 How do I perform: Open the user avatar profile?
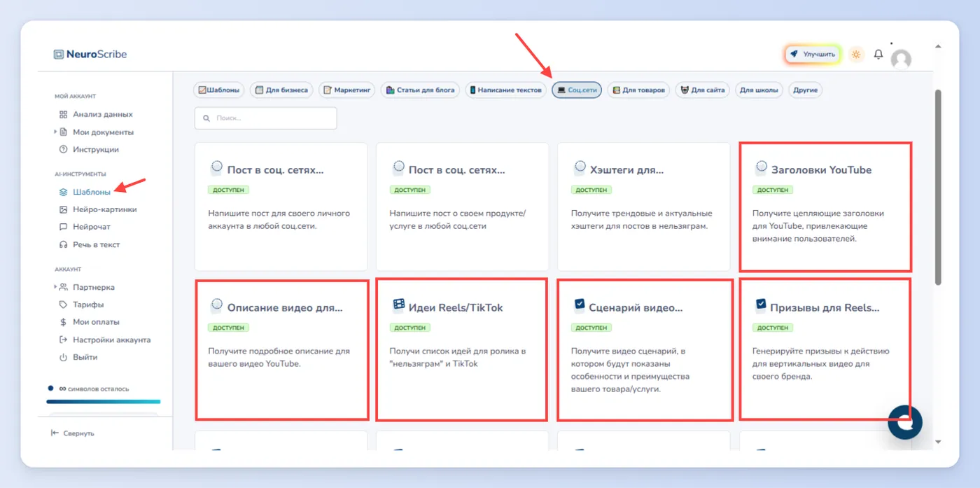pyautogui.click(x=901, y=59)
